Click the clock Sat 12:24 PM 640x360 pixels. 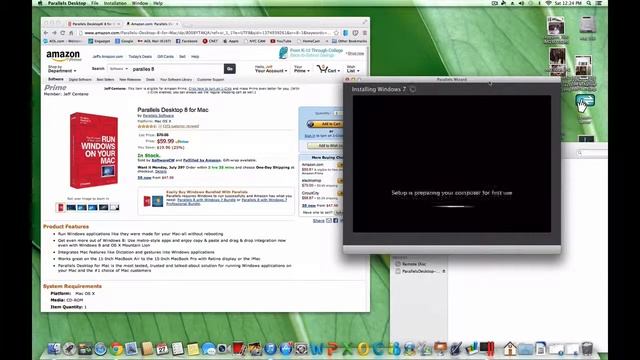(568, 3)
